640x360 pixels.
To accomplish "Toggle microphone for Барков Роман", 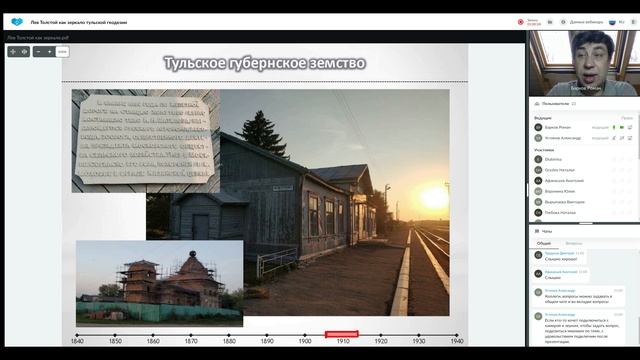I will click(x=613, y=127).
